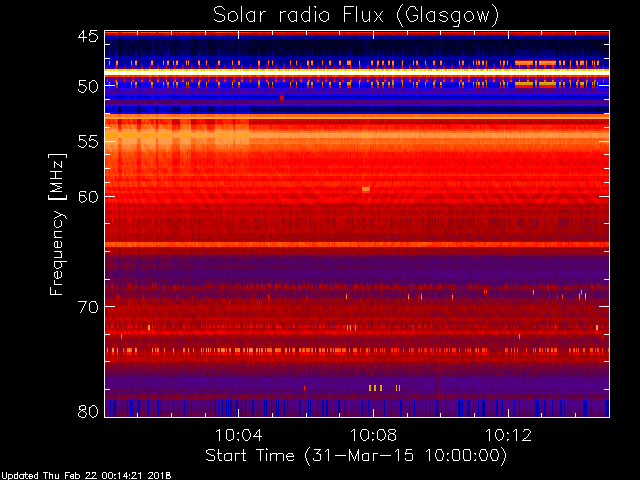
Task: Click the 10:08 time tick label
Action: pos(373,435)
